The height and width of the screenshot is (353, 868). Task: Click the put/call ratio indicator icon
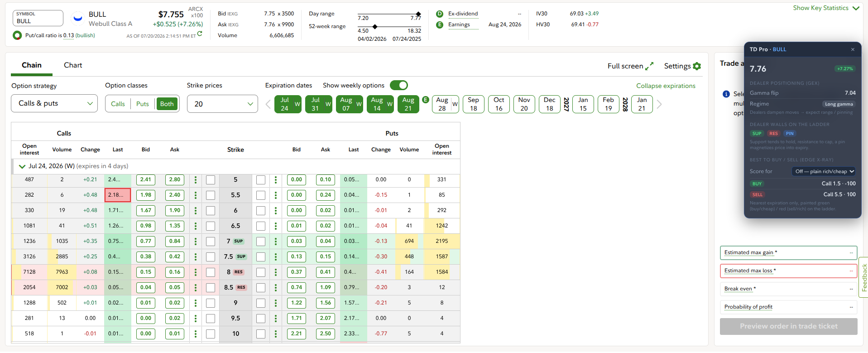17,35
